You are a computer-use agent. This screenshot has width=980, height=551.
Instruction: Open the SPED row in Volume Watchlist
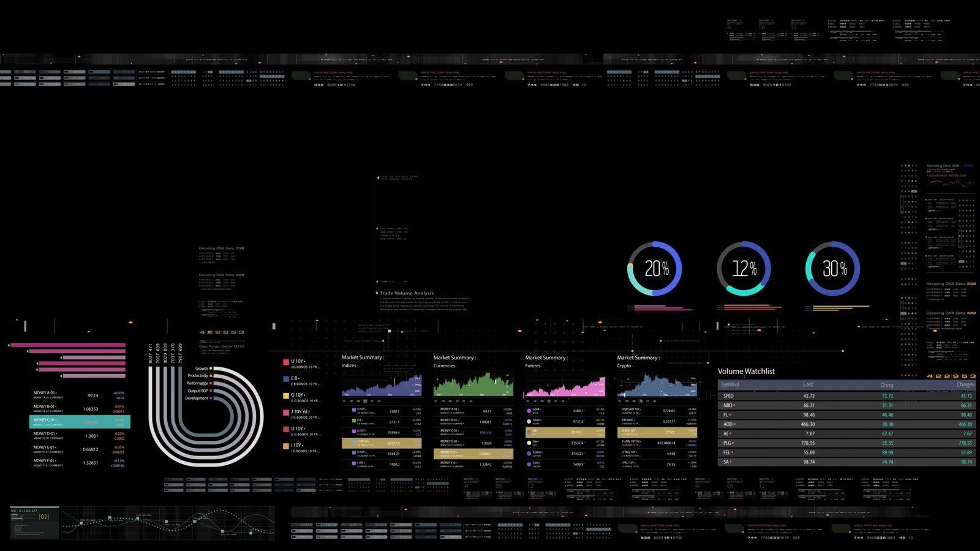pos(846,396)
